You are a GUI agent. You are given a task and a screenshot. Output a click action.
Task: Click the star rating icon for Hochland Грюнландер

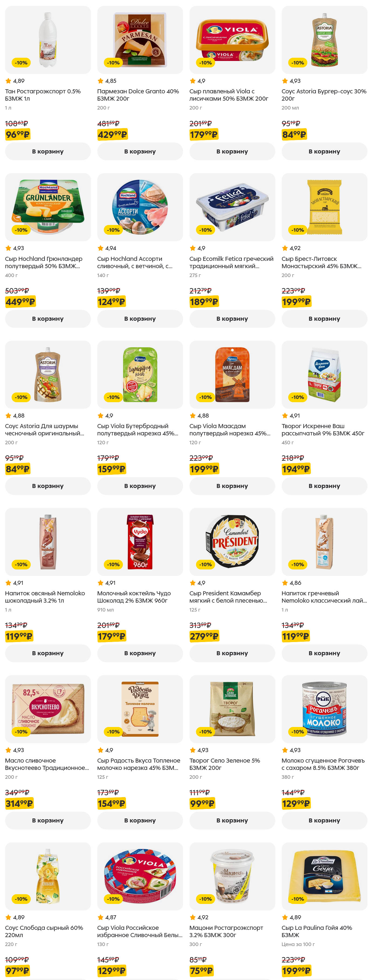coord(8,248)
